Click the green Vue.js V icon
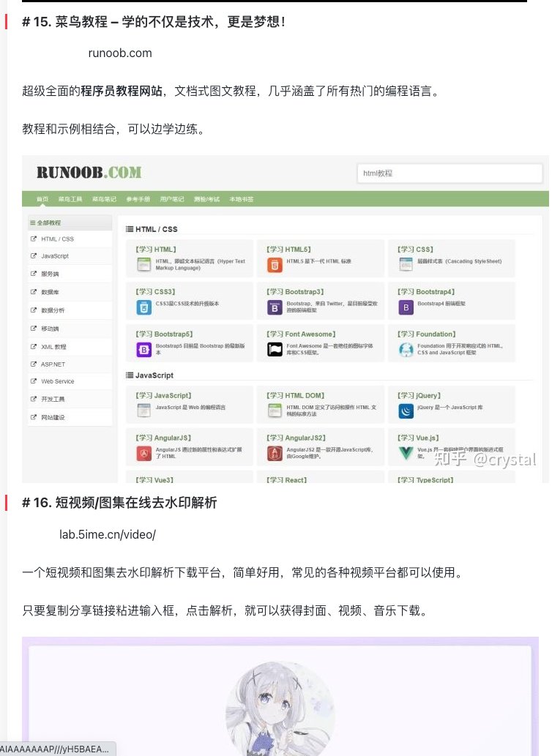The width and height of the screenshot is (552, 756). (x=406, y=453)
